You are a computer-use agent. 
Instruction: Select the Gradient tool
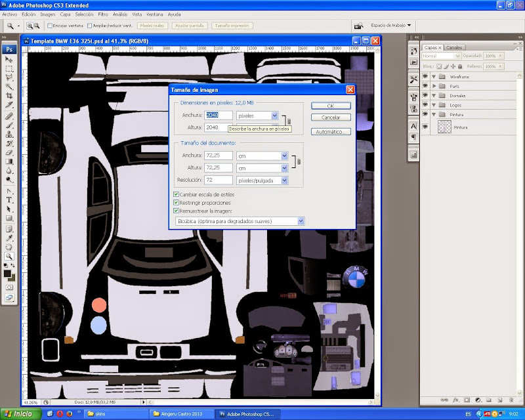point(9,161)
